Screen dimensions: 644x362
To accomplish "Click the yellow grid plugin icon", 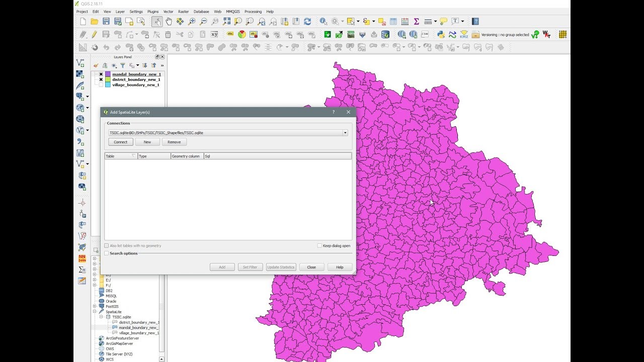I will [563, 35].
